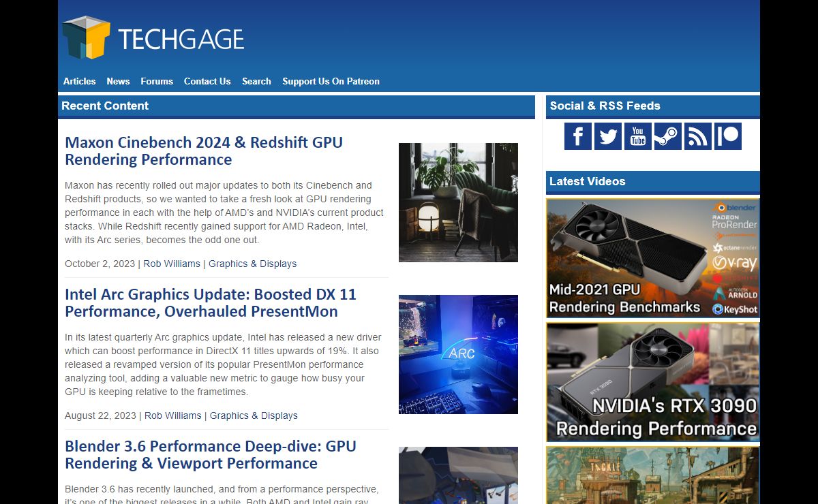Viewport: 818px width, 504px height.
Task: Go to the Forums menu item
Action: 157,81
